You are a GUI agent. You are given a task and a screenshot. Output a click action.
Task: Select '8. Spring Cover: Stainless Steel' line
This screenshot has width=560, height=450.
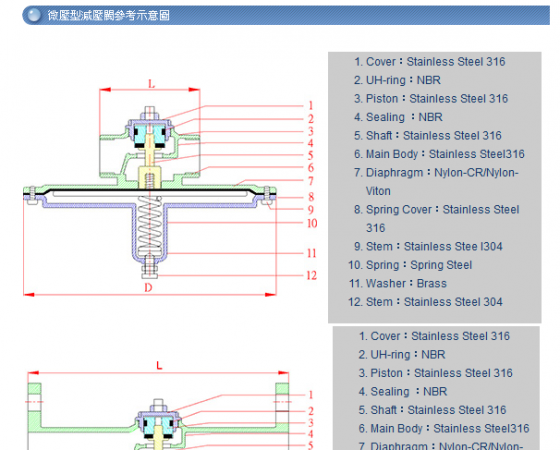click(436, 210)
